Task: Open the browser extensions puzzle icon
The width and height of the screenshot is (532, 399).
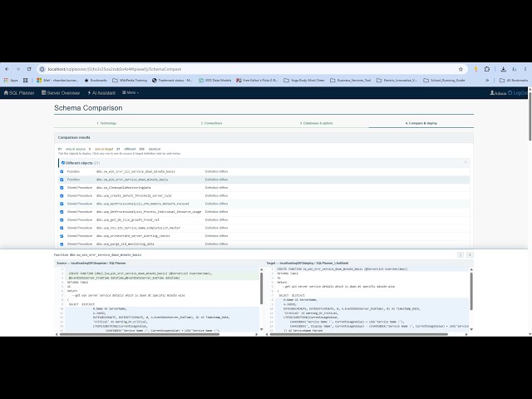Action: (487, 69)
